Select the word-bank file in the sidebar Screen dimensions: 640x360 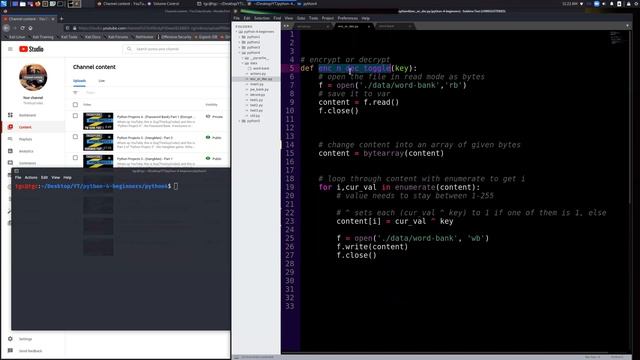pyautogui.click(x=260, y=69)
